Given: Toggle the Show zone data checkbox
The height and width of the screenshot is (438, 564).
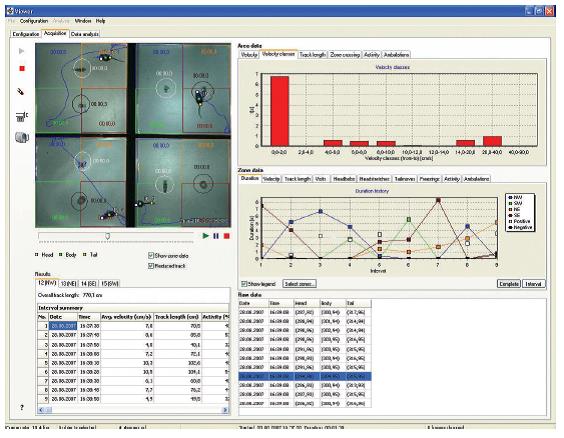Looking at the screenshot, I should click(x=151, y=255).
